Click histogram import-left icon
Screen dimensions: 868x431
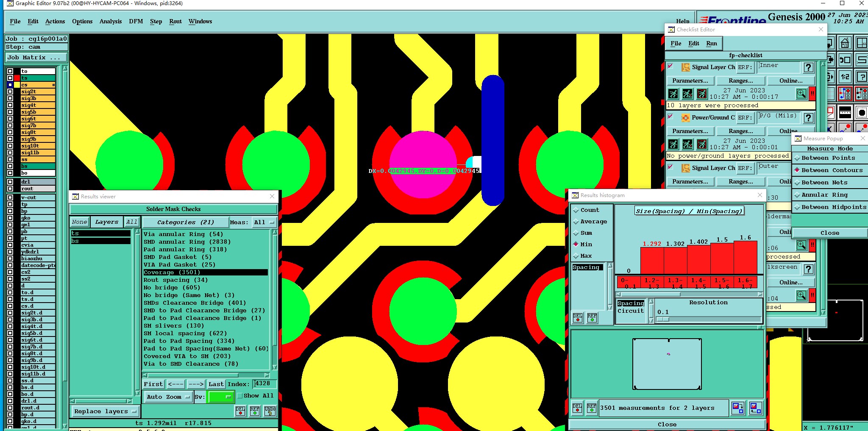[755, 408]
